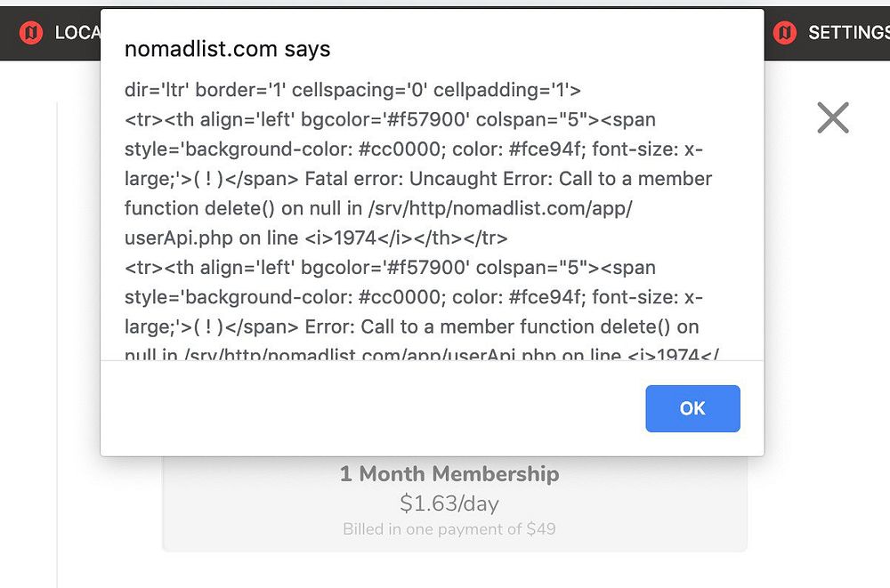
Task: Click the 'Billed in one payment of $49' note
Action: coord(449,529)
